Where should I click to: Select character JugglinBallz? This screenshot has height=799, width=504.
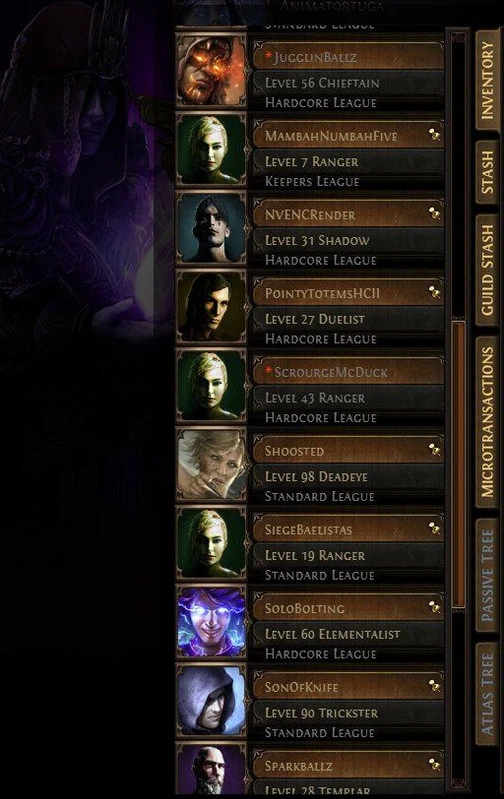349,56
